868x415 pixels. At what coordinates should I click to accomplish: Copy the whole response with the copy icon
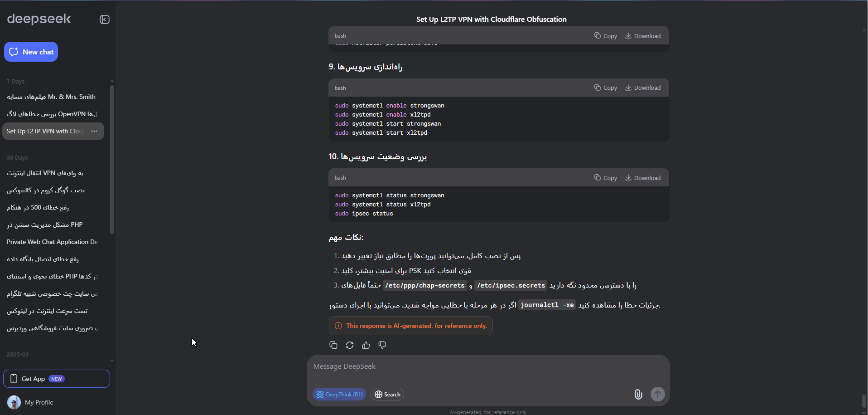pyautogui.click(x=333, y=345)
